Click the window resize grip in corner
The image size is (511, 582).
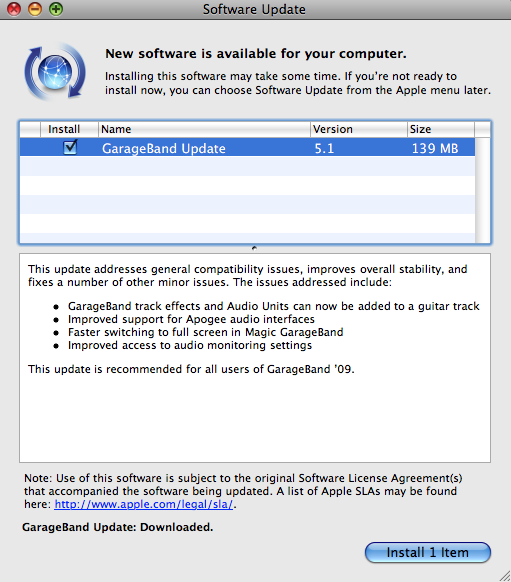pyautogui.click(x=505, y=576)
